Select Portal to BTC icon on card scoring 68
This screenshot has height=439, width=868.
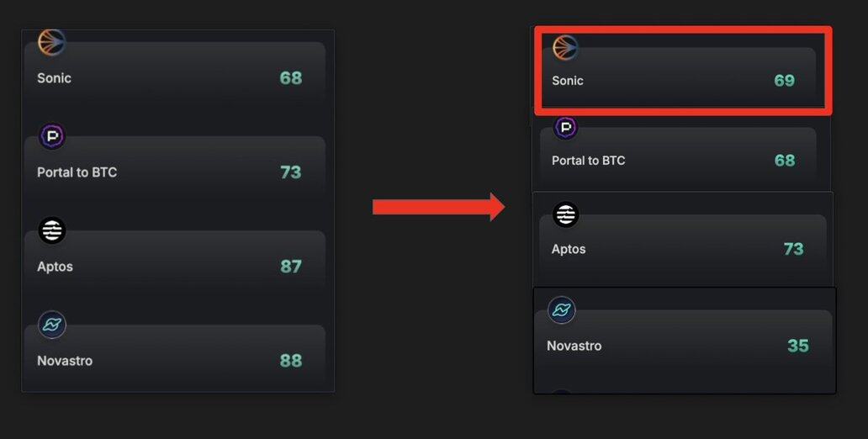[x=566, y=128]
